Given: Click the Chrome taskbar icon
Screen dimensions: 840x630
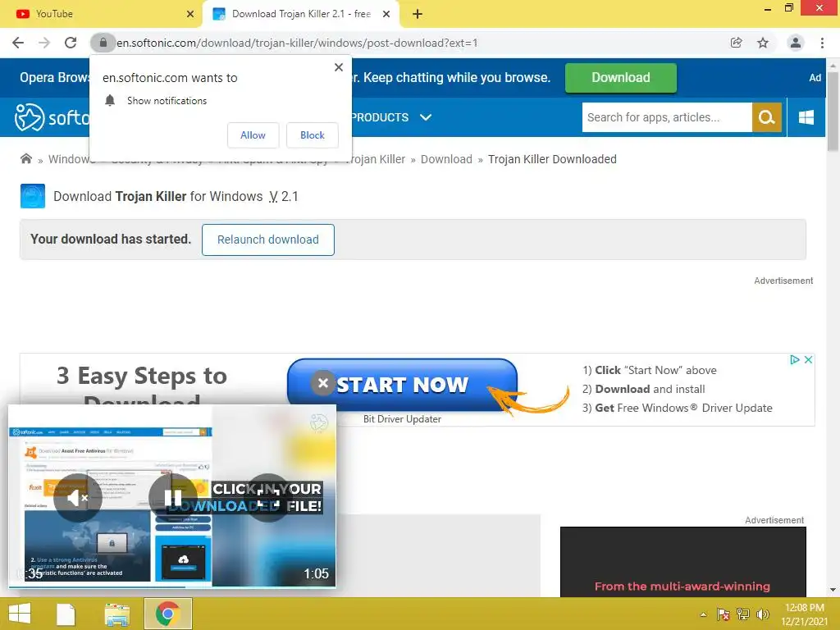Looking at the screenshot, I should click(x=167, y=614).
